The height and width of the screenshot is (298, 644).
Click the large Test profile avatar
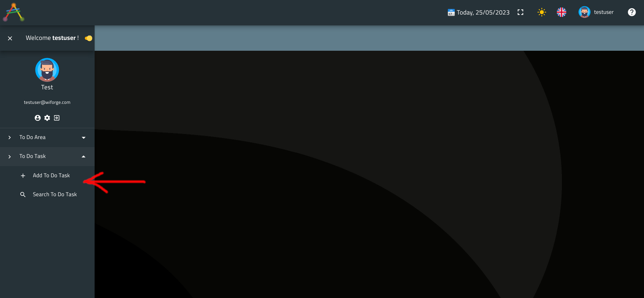(x=47, y=70)
